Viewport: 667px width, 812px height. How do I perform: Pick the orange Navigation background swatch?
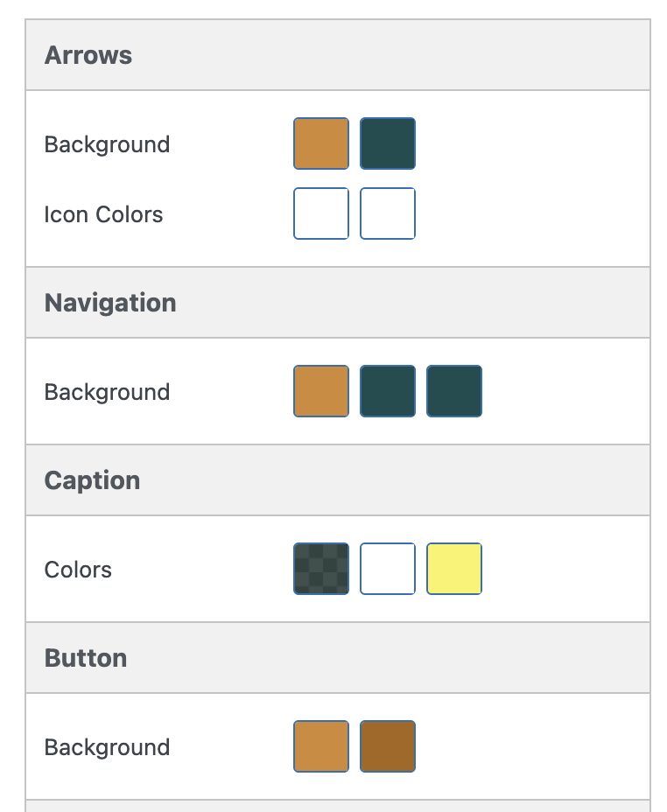click(x=320, y=391)
